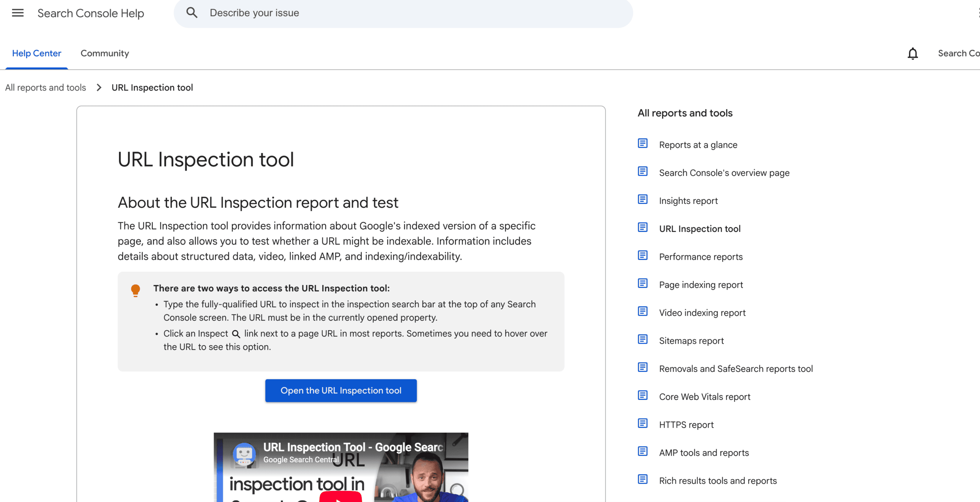Screen dimensions: 980x502
Task: Click document icon beside Removals and SafeSearch
Action: (643, 367)
